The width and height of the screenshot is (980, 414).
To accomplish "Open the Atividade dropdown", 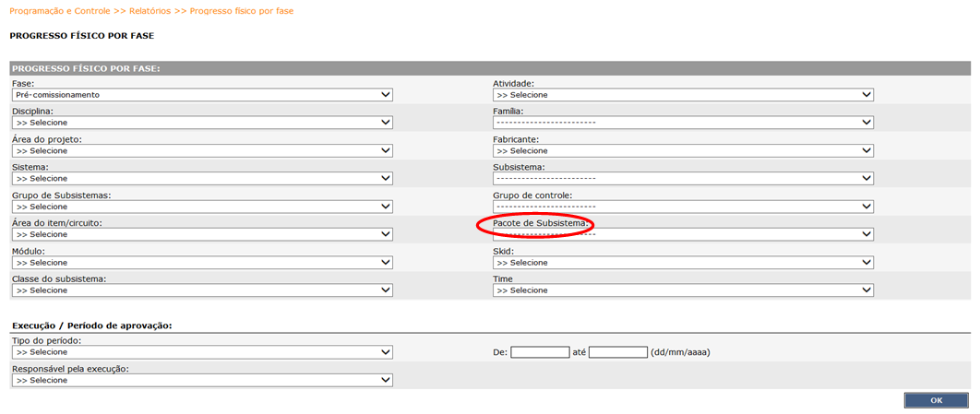I will tap(683, 95).
